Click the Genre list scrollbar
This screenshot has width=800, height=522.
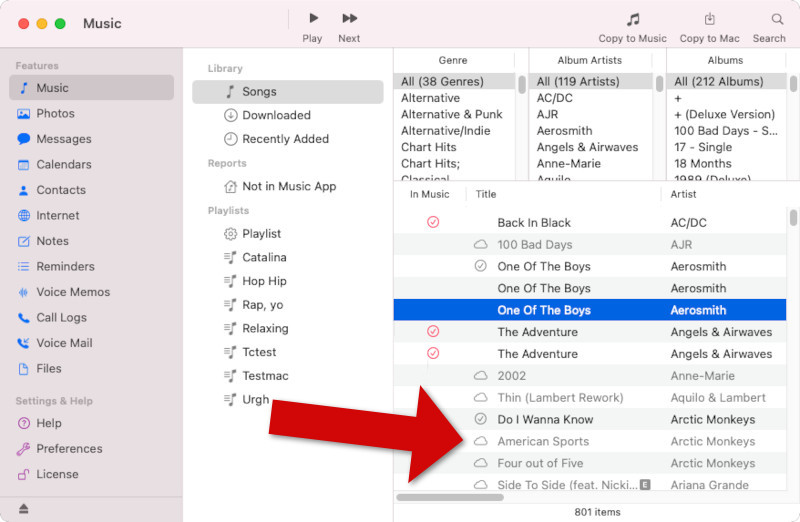(x=521, y=85)
